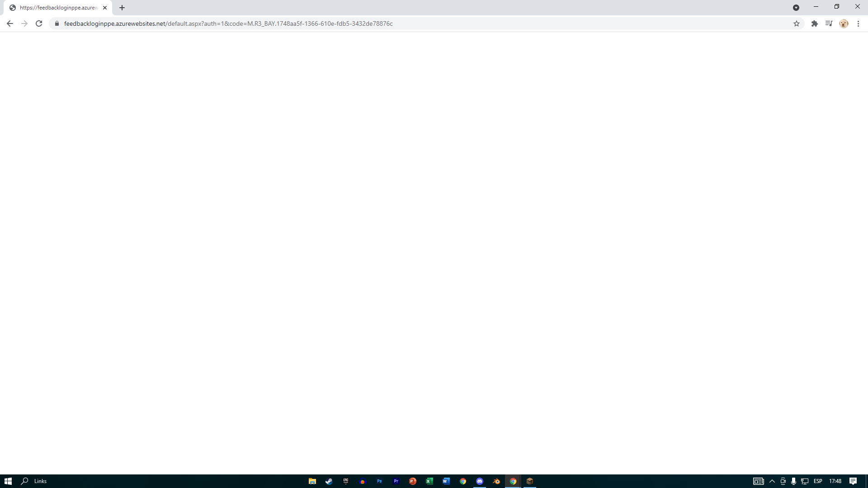Click the address bar URL
The image size is (868, 488).
[228, 23]
